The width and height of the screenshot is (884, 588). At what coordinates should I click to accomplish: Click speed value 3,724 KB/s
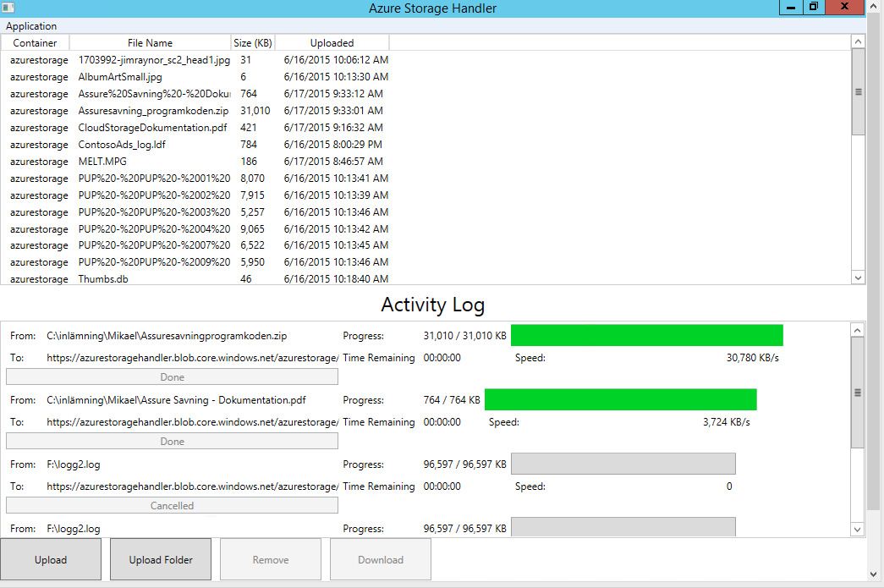click(x=726, y=421)
